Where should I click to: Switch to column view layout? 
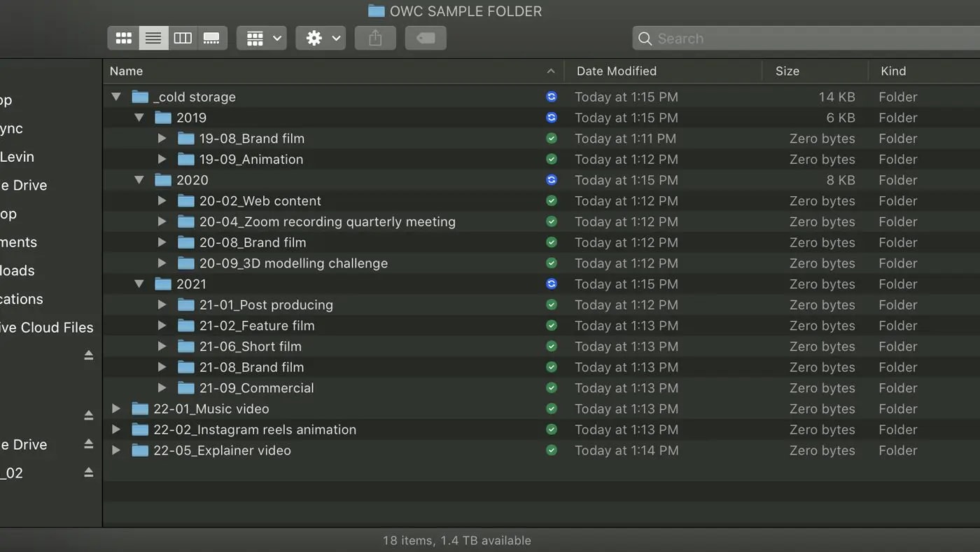click(183, 39)
